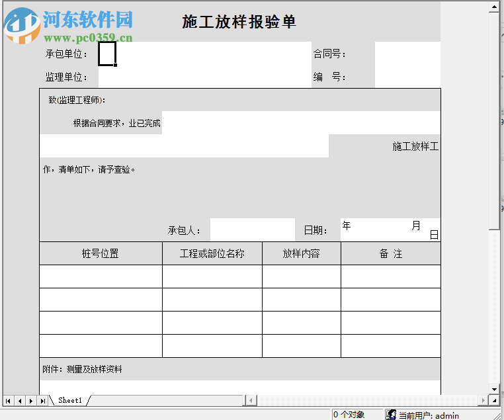Select the 承包单位 input cell
The image size is (504, 420).
205,54
